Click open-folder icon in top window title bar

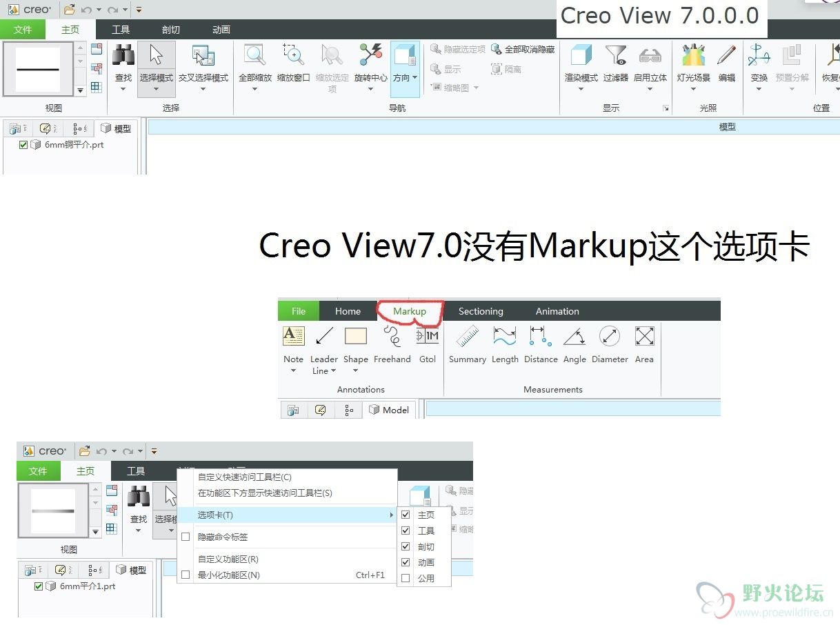coord(69,10)
